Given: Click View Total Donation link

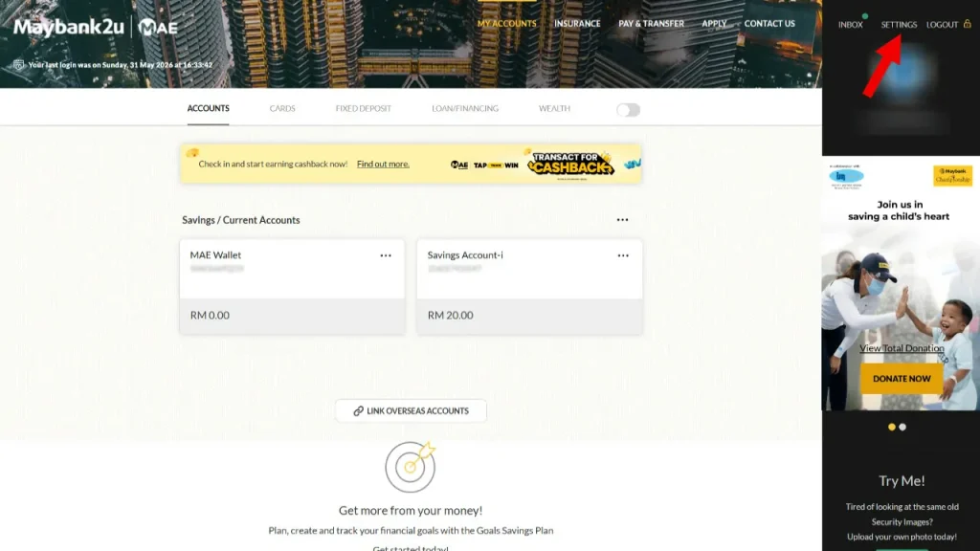Looking at the screenshot, I should (x=902, y=348).
